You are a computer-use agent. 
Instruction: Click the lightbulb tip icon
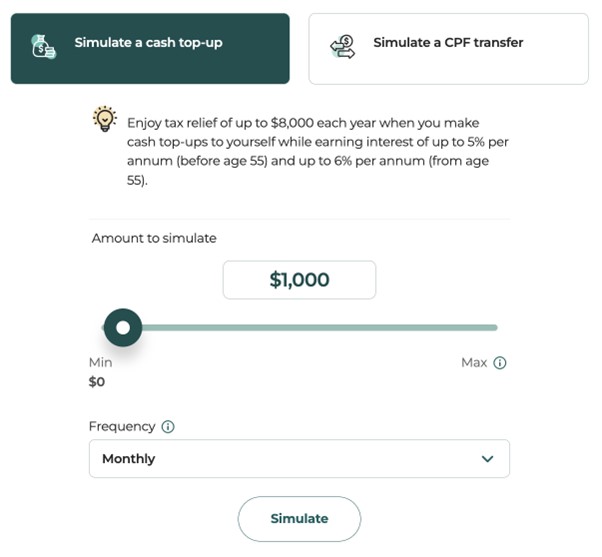104,120
